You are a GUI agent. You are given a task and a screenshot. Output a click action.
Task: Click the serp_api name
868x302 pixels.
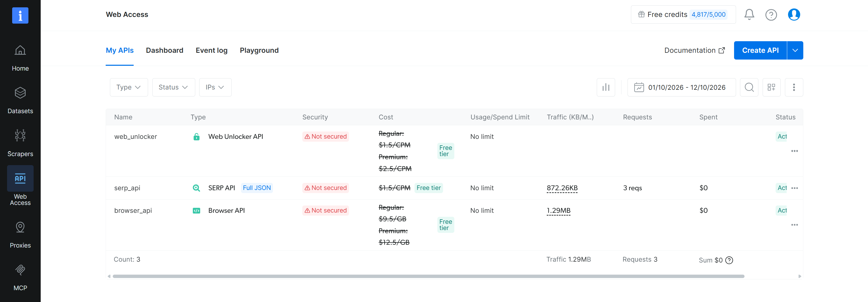[127, 188]
